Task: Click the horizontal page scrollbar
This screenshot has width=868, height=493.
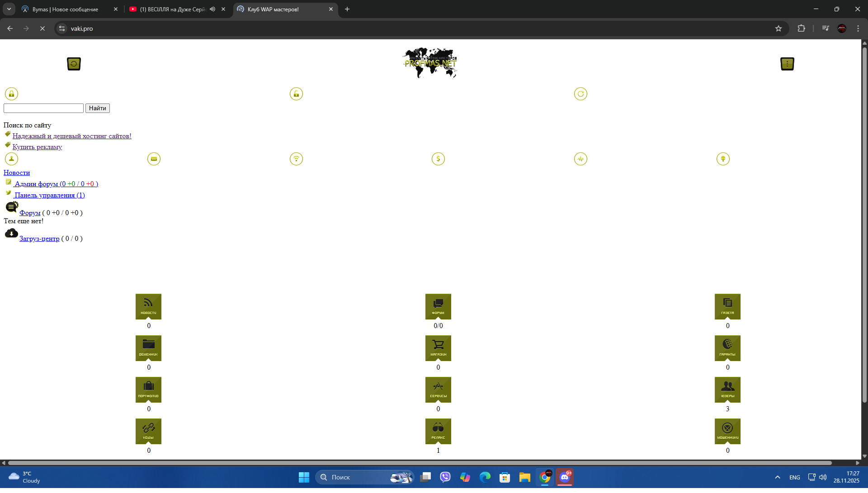Action: [420, 463]
